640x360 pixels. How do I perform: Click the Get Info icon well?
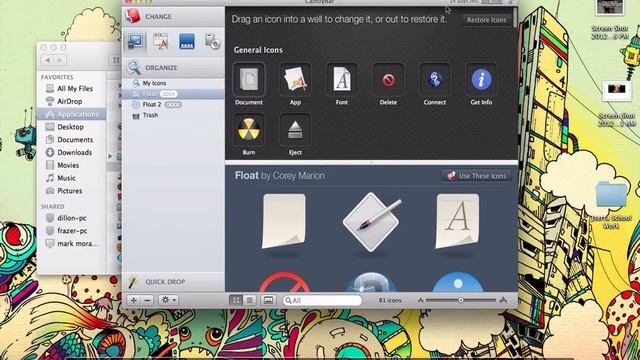481,79
